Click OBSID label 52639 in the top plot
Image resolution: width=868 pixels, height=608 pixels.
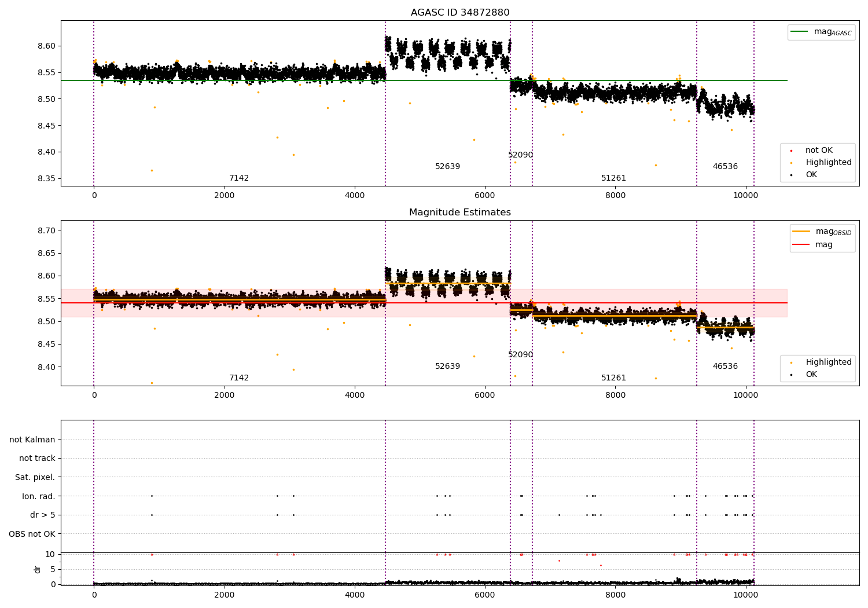pyautogui.click(x=447, y=167)
